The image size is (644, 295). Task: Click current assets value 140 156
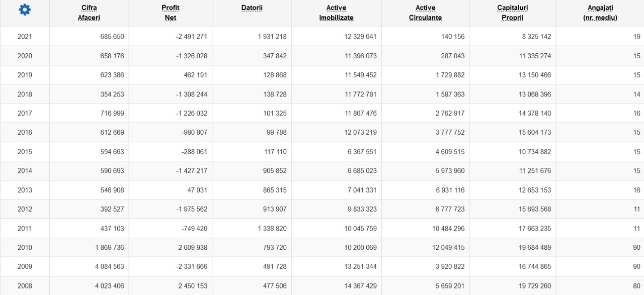(x=453, y=37)
